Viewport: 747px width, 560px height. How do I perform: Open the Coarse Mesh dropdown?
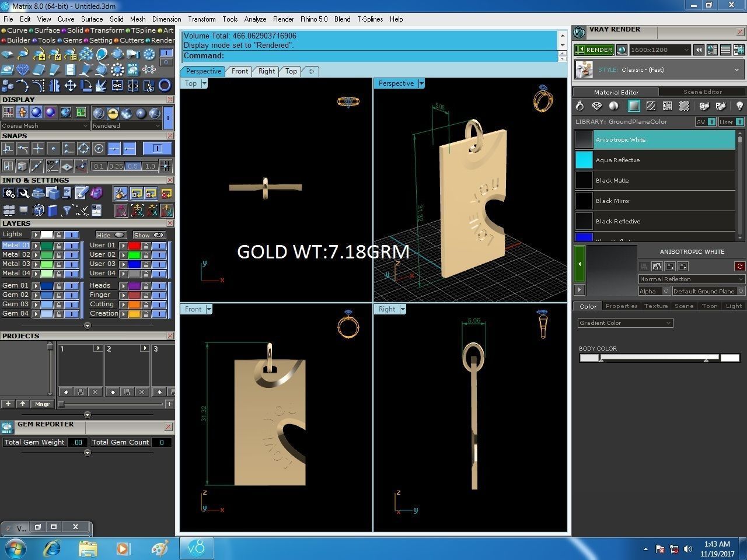point(45,125)
